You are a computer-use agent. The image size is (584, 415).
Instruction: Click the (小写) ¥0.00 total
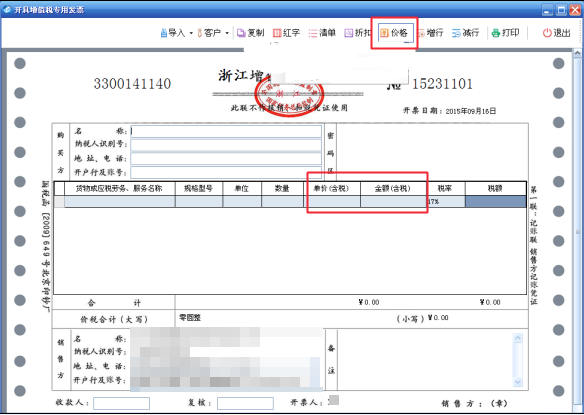pyautogui.click(x=422, y=318)
